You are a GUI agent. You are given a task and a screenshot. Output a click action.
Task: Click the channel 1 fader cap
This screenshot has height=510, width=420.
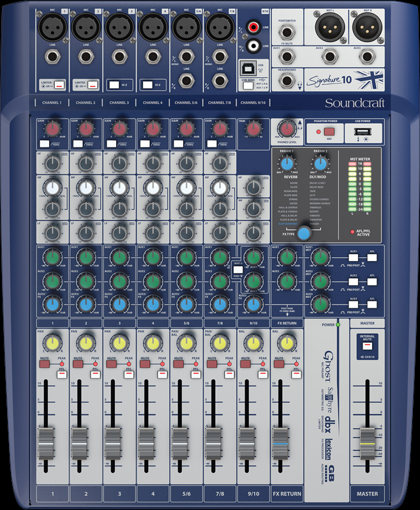(x=46, y=444)
